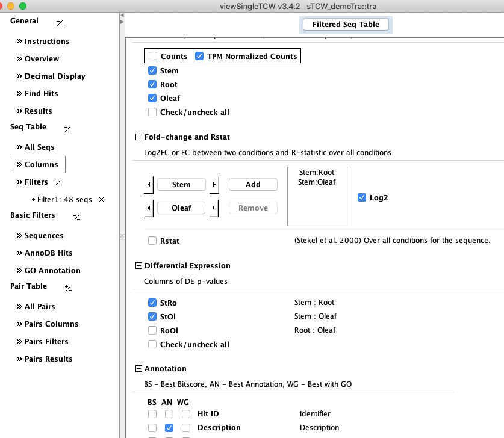
Task: Click the Add button
Action: coord(253,185)
